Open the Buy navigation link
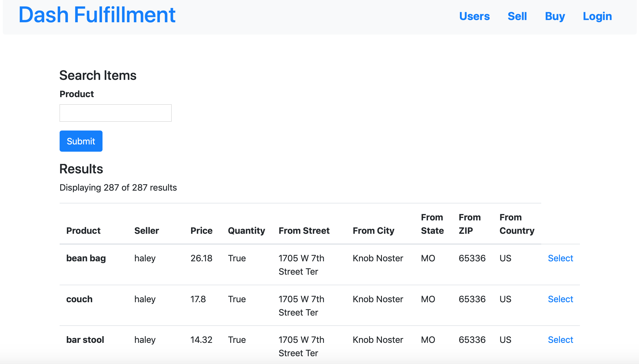 click(555, 16)
